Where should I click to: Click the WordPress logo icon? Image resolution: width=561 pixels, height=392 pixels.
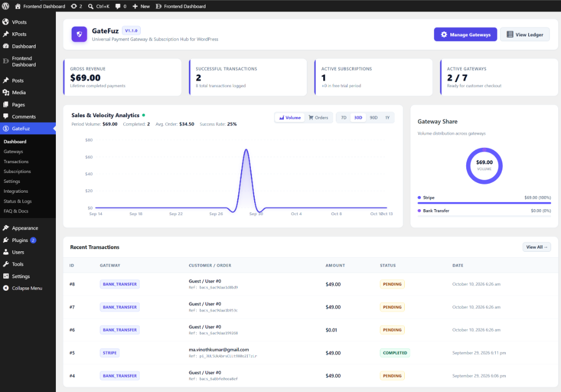5,6
